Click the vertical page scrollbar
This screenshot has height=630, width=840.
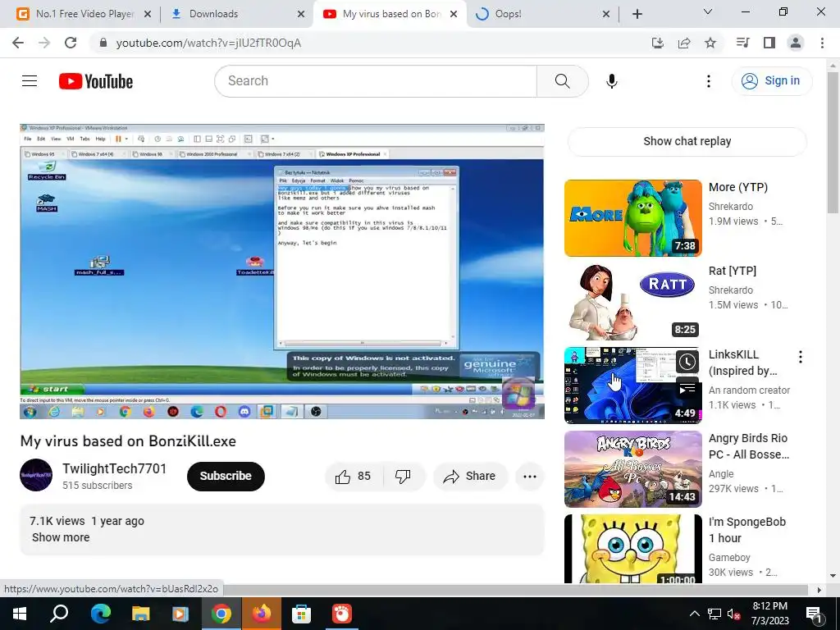click(833, 142)
